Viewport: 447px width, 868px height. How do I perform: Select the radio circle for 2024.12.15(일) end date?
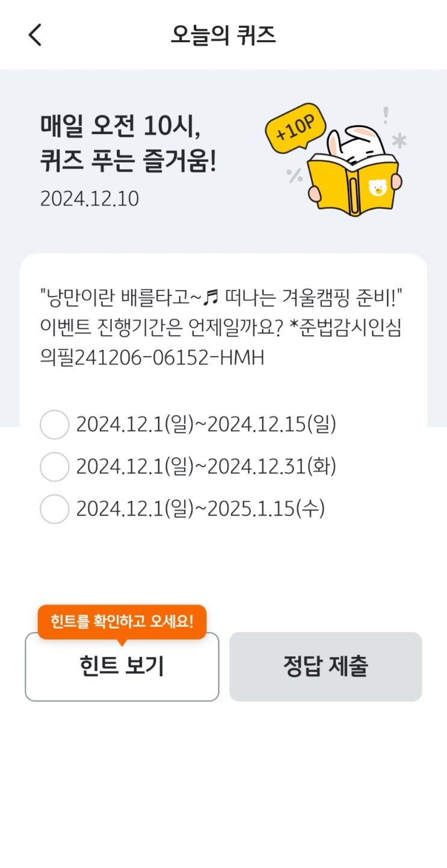tap(54, 425)
